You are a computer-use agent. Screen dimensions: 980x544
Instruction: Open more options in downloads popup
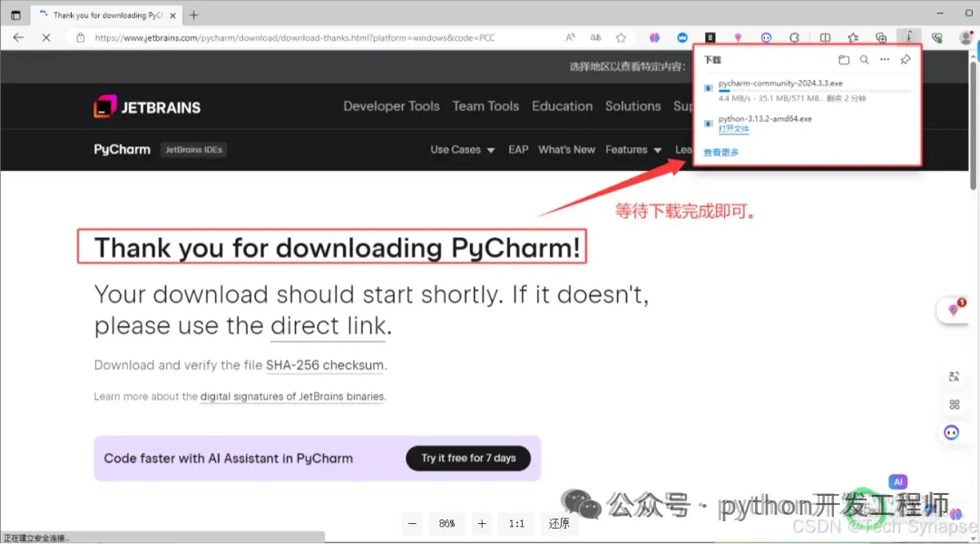click(885, 60)
